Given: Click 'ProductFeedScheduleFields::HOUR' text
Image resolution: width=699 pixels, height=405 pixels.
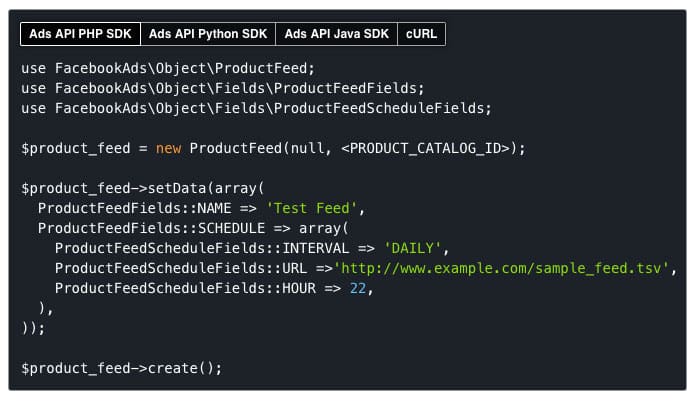Looking at the screenshot, I should (185, 289).
